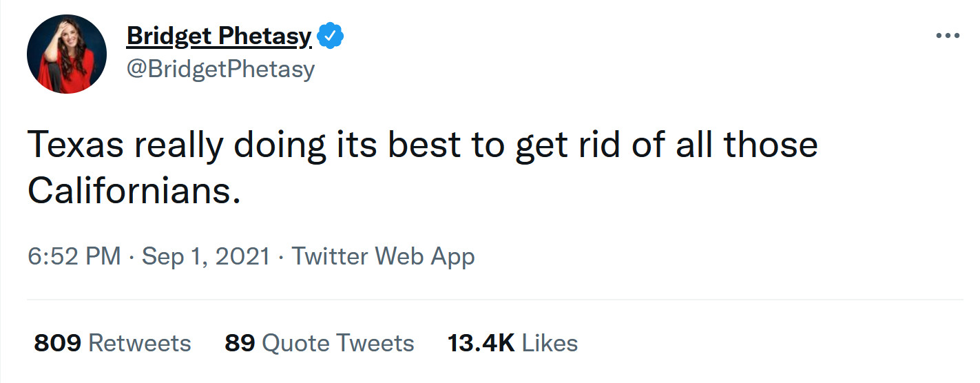Screen dimensions: 980x383
Task: Open the Twitter Web App source link
Action: [383, 257]
